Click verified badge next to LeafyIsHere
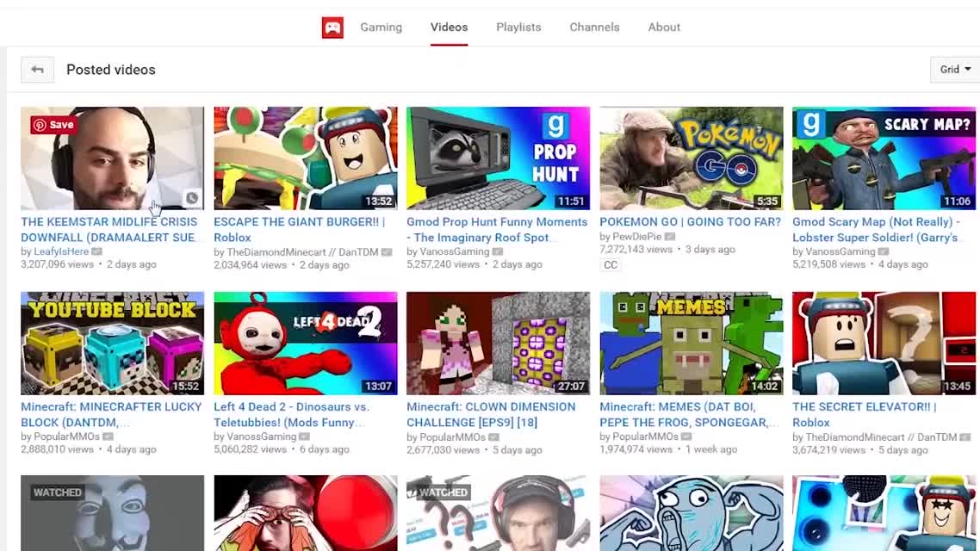Image resolution: width=980 pixels, height=551 pixels. 96,251
